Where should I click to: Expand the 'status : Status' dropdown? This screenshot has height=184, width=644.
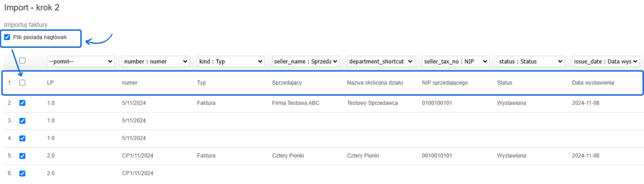[x=531, y=62]
